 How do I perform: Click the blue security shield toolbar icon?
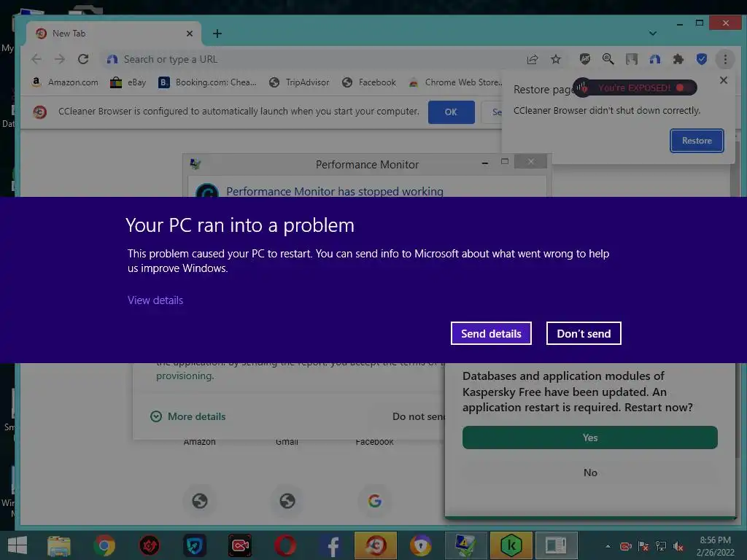tap(701, 59)
